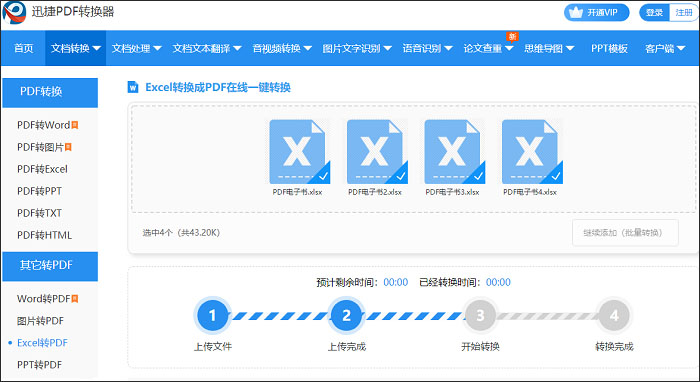
Task: Open Word转PDF in the sidebar
Action: point(43,299)
